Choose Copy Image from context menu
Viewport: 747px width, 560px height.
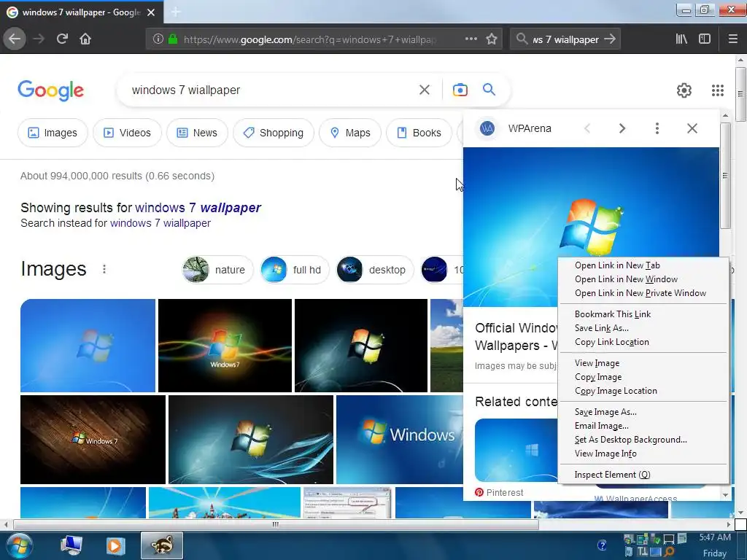tap(643, 377)
